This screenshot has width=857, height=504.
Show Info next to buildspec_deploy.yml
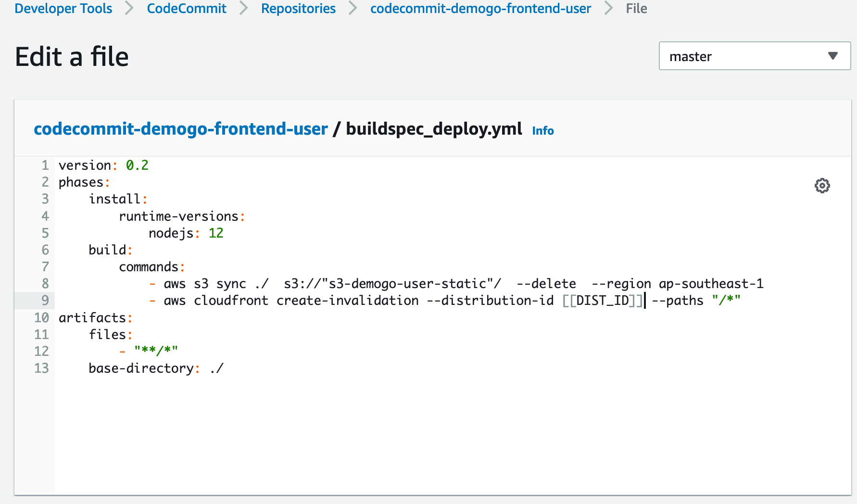[543, 131]
